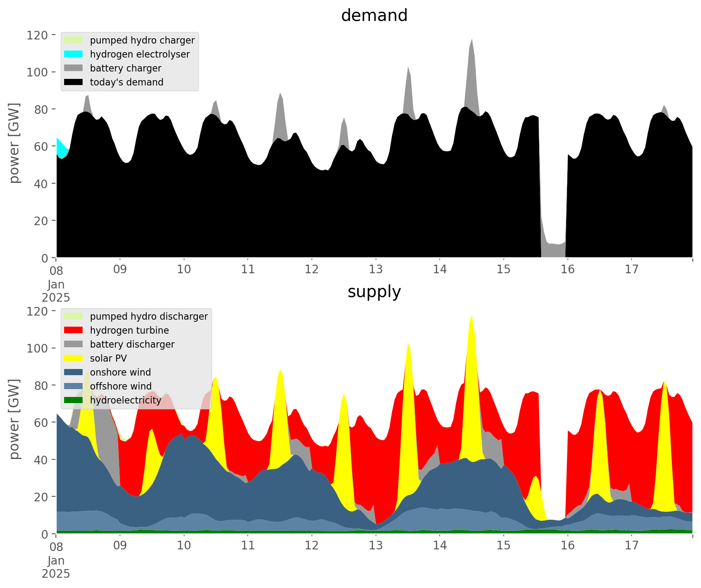Click the black today's demand legend swatch
701x588 pixels.
(74, 82)
